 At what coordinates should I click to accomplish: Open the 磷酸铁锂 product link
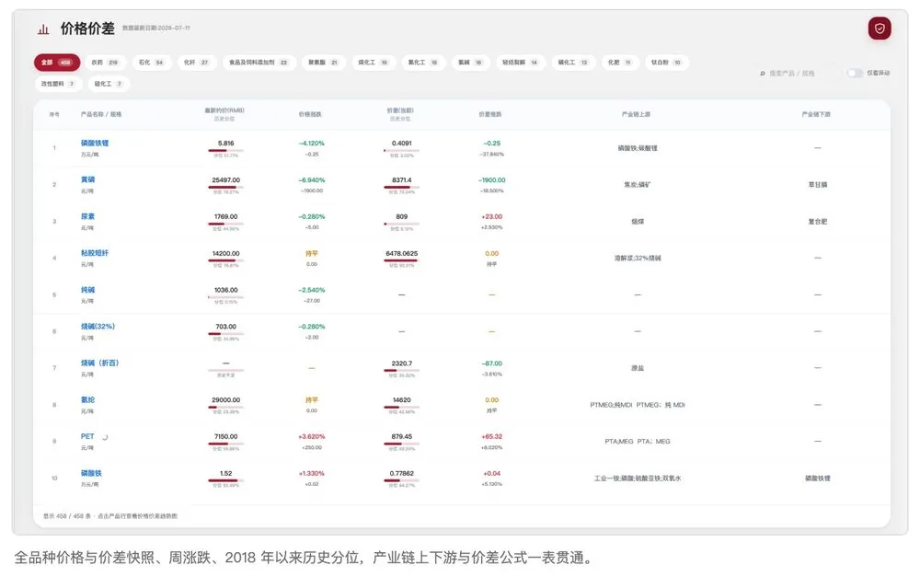point(95,144)
